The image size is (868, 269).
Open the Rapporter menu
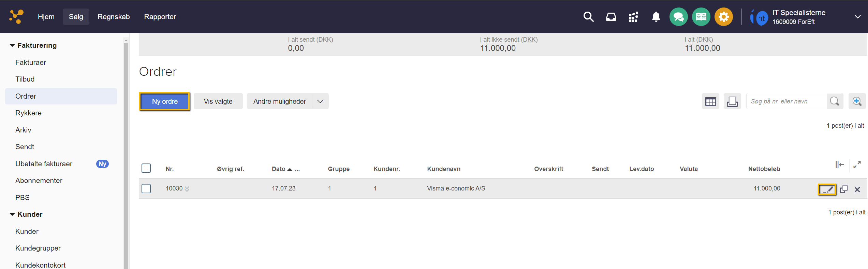pyautogui.click(x=160, y=17)
